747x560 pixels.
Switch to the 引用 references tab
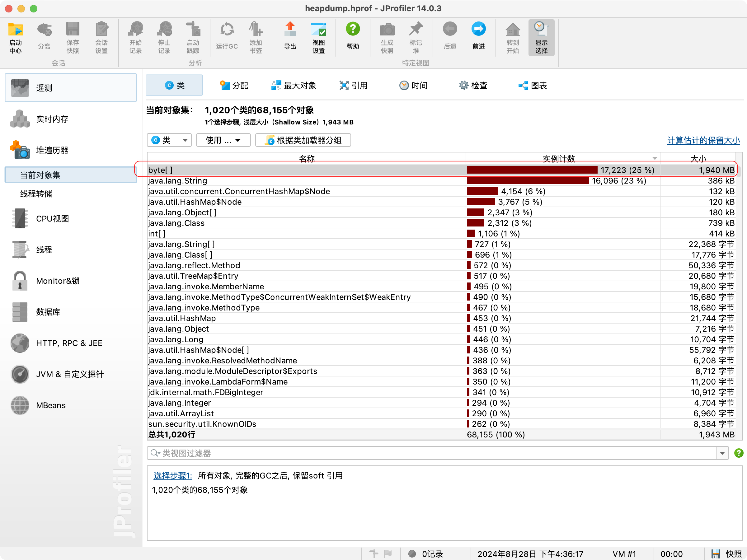tap(353, 86)
